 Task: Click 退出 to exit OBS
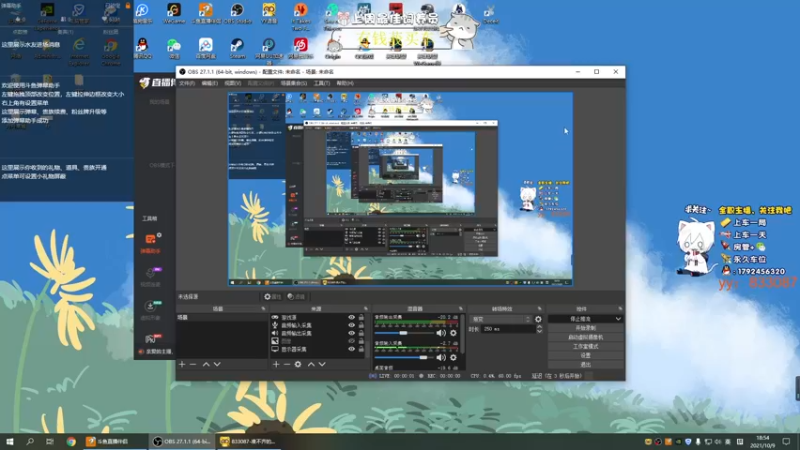pyautogui.click(x=586, y=364)
